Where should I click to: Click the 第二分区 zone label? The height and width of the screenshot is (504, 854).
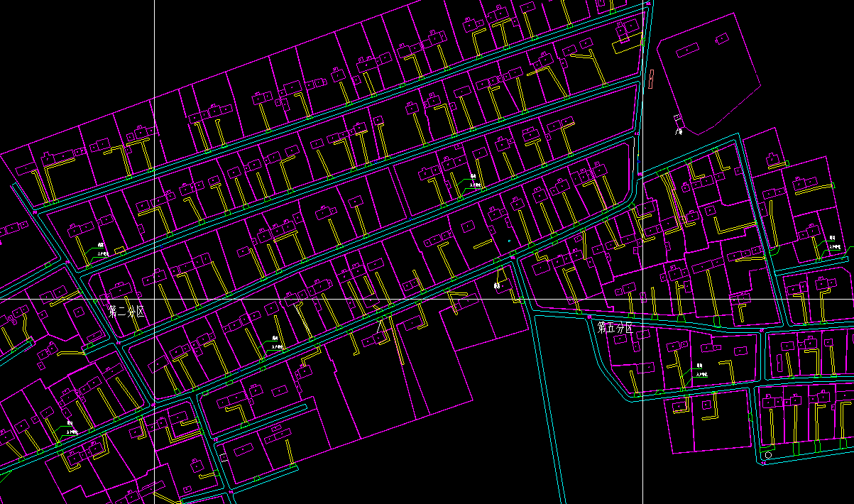click(x=126, y=312)
